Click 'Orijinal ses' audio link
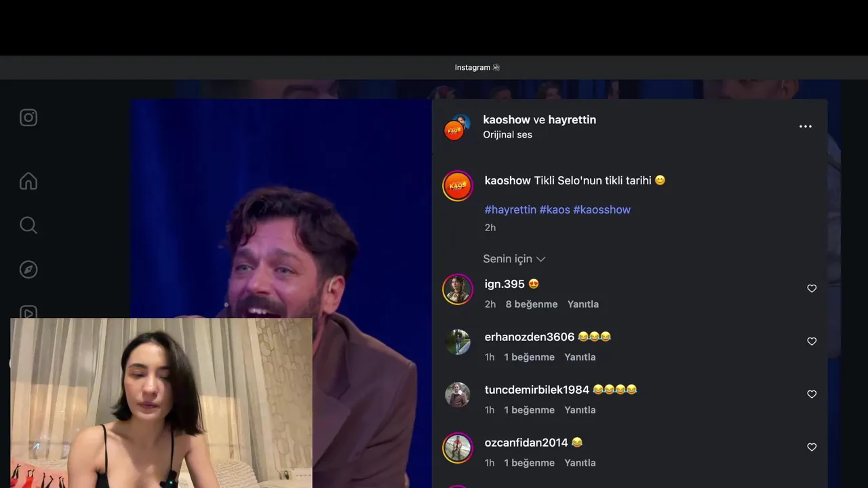The height and width of the screenshot is (488, 868). (507, 135)
